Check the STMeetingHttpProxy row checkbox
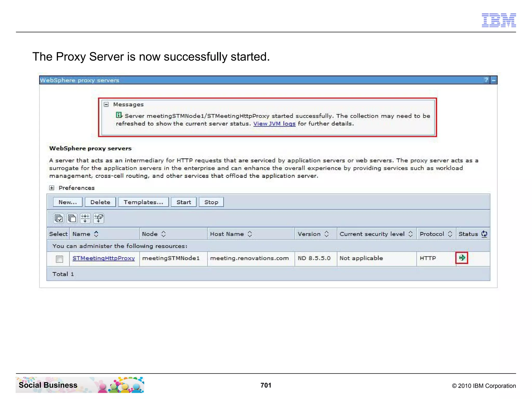Screen dimensions: 532x399 point(59,259)
